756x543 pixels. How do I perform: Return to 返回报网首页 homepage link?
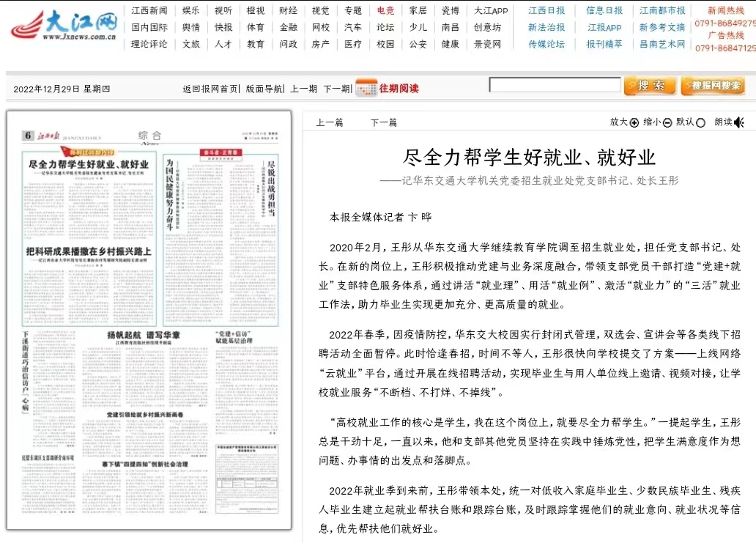click(x=210, y=89)
